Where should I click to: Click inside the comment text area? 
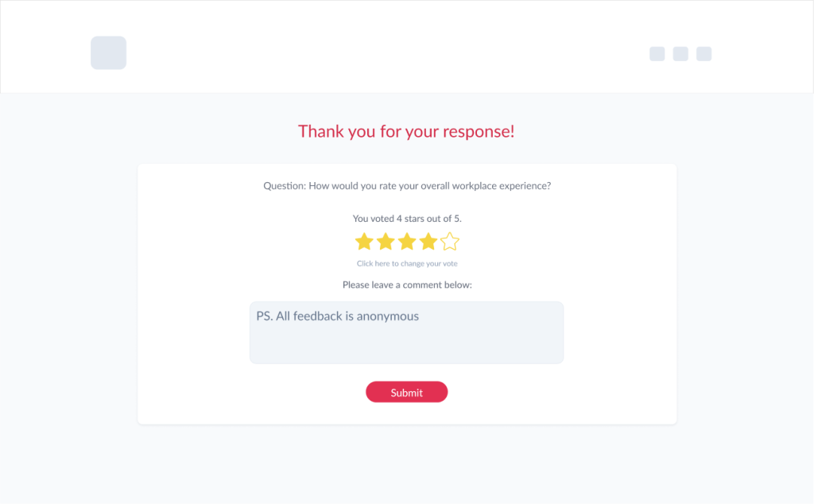(406, 332)
